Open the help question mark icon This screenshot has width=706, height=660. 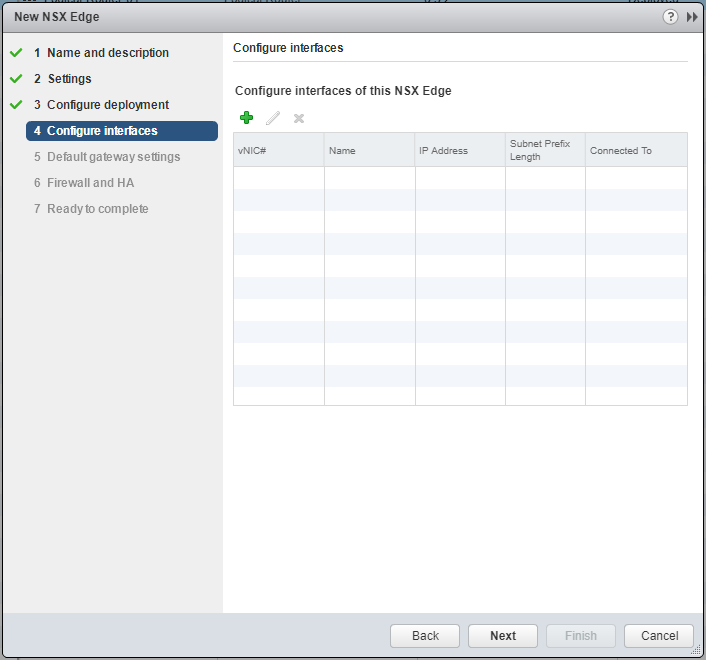tap(671, 17)
